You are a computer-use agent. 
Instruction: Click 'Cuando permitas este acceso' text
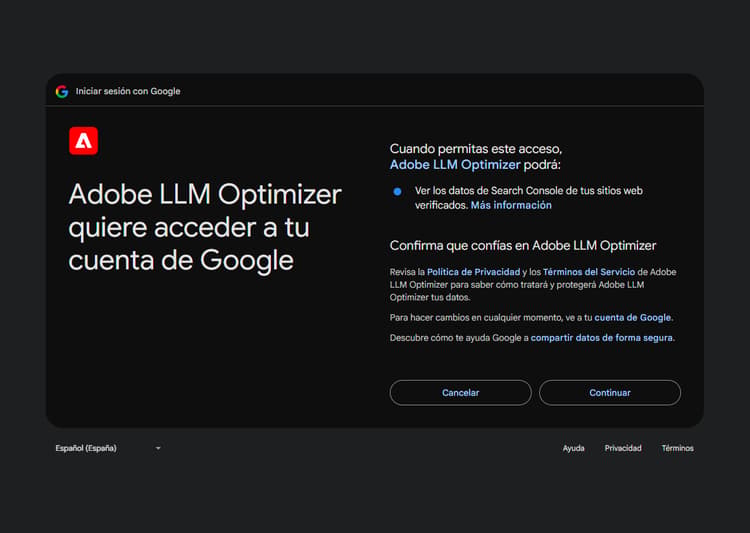point(476,149)
